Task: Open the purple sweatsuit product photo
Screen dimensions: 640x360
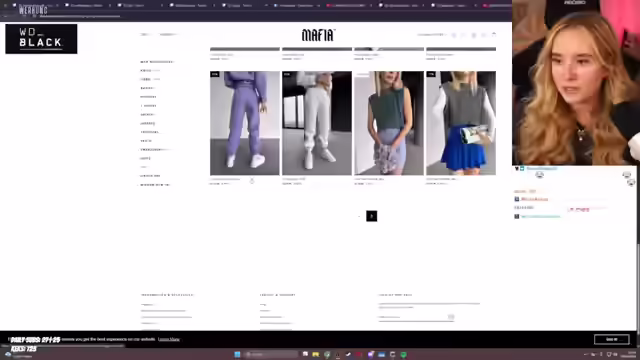Action: click(x=245, y=123)
